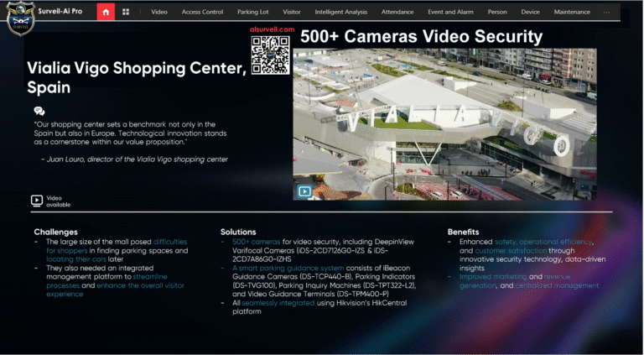The width and height of the screenshot is (644, 355).
Task: Click the QR code image
Action: click(x=270, y=55)
